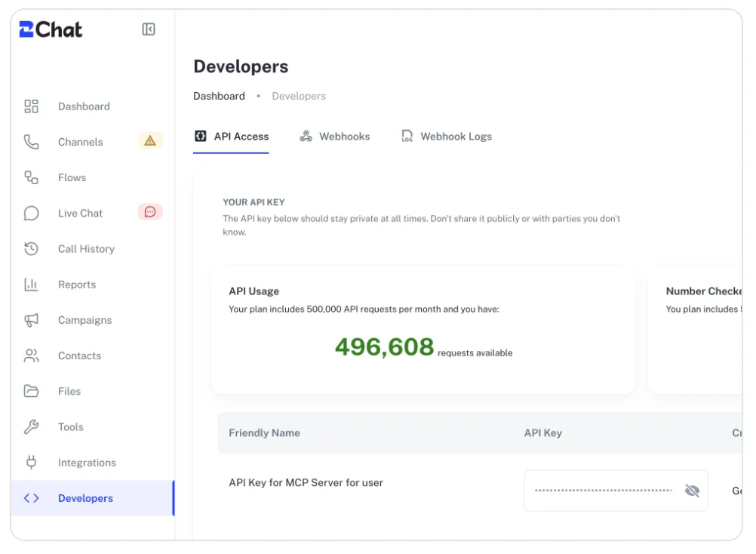
Task: Click the Friendly Name column header
Action: click(x=264, y=433)
